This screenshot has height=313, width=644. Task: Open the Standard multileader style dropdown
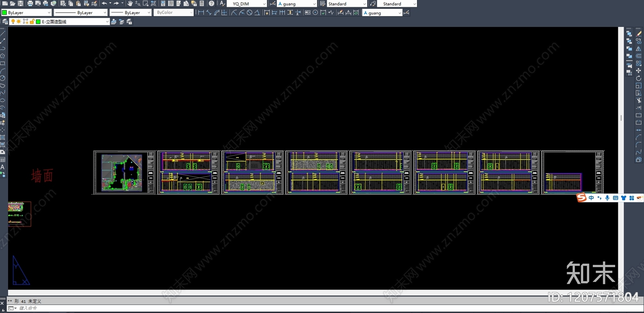(397, 4)
